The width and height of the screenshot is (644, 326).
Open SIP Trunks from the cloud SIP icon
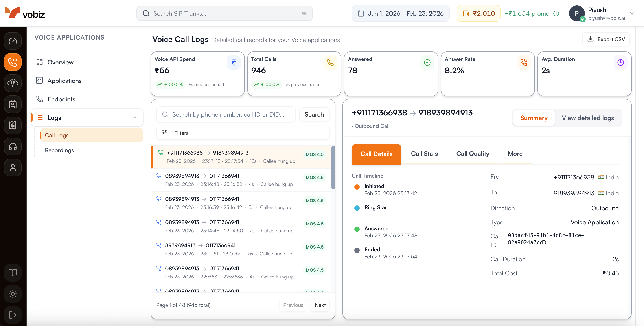tap(13, 83)
